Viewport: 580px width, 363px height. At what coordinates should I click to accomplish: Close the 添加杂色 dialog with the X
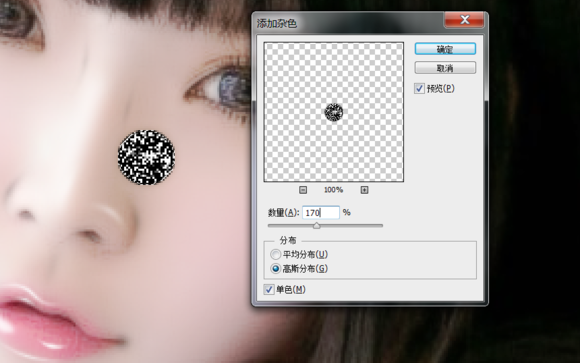click(x=465, y=20)
